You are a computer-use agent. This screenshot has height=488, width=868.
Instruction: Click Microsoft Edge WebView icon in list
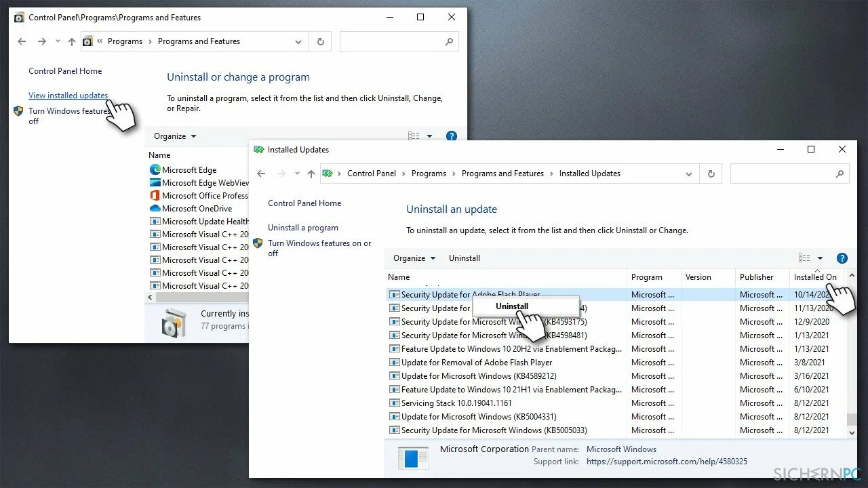coord(155,183)
